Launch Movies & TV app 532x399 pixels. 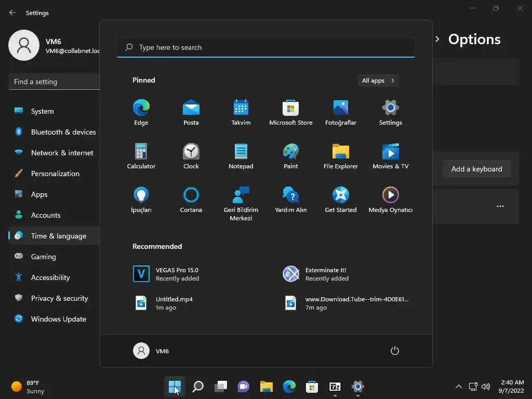(x=391, y=156)
